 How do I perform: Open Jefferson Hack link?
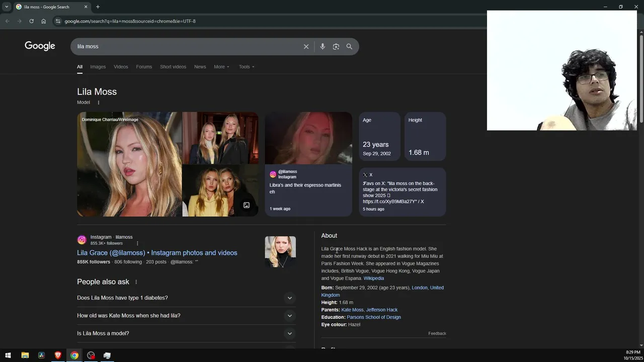point(382,310)
